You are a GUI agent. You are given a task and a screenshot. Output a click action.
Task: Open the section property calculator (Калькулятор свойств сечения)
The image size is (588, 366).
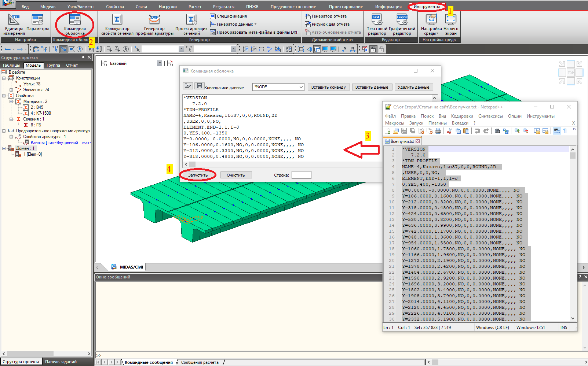(x=117, y=24)
